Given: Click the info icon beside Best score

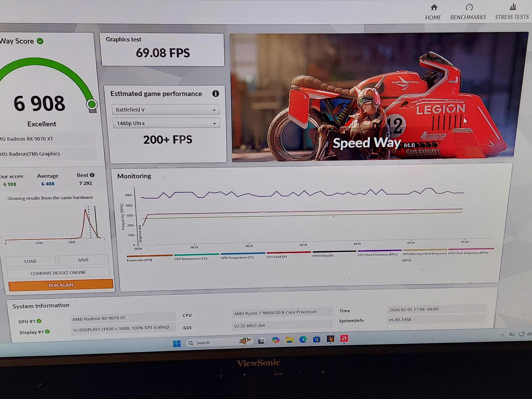Looking at the screenshot, I should pos(92,175).
